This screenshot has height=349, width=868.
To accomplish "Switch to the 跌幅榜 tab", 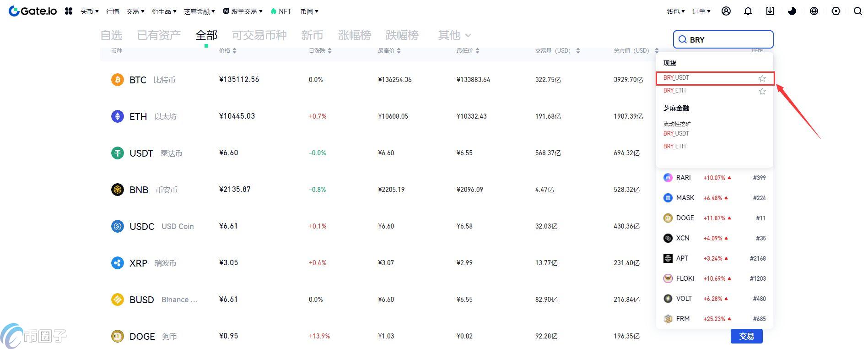I will pos(402,35).
